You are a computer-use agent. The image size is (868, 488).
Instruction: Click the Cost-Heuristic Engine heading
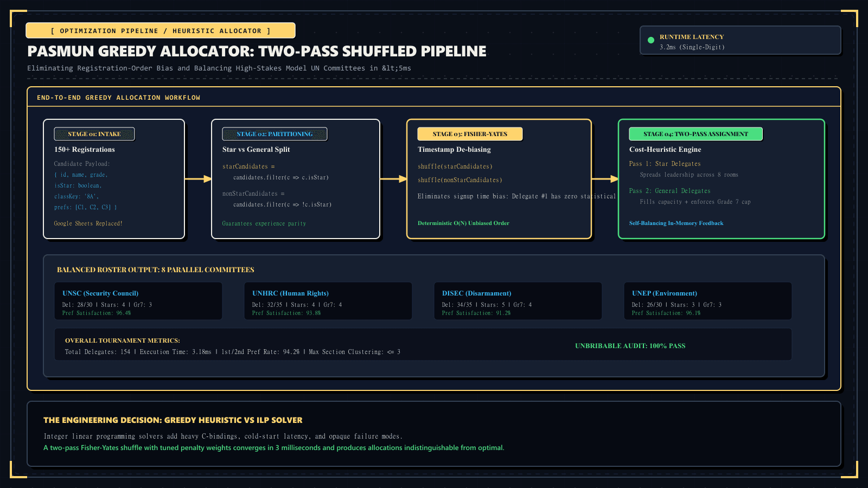point(665,150)
